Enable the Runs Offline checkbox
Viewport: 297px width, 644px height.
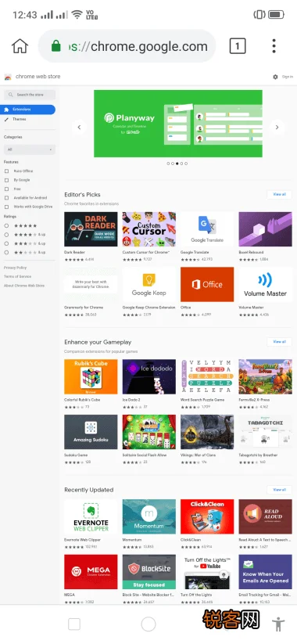tap(6, 171)
